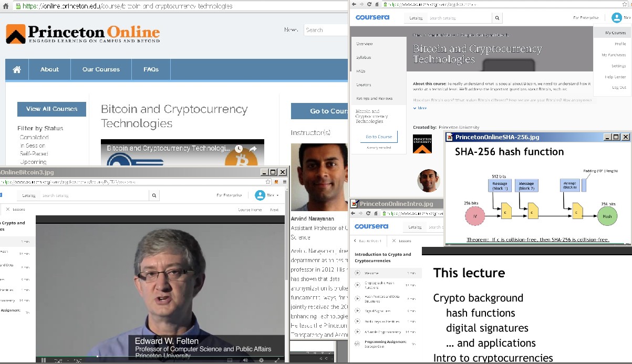632x364 pixels.
Task: Filter courses by Completed status
Action: (34, 137)
